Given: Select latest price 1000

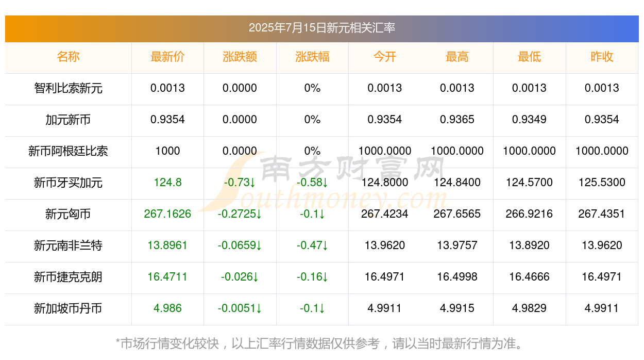Looking at the screenshot, I should pyautogui.click(x=167, y=151).
